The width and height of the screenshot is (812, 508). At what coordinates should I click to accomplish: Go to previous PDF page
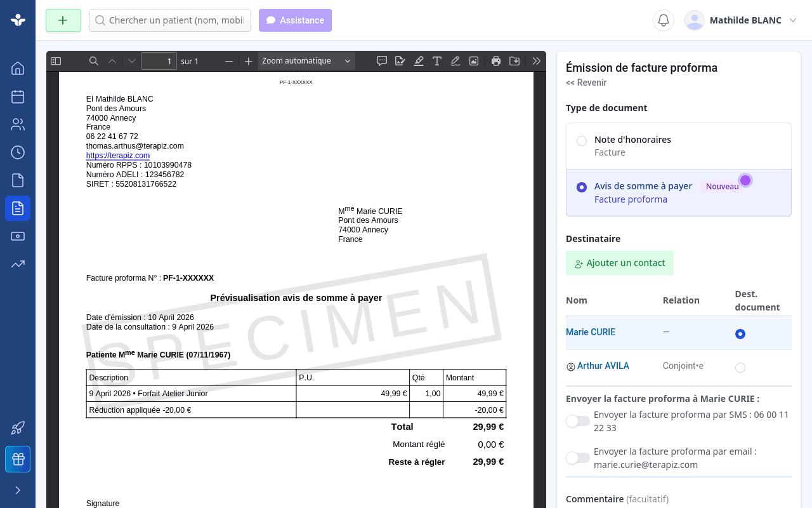point(112,61)
